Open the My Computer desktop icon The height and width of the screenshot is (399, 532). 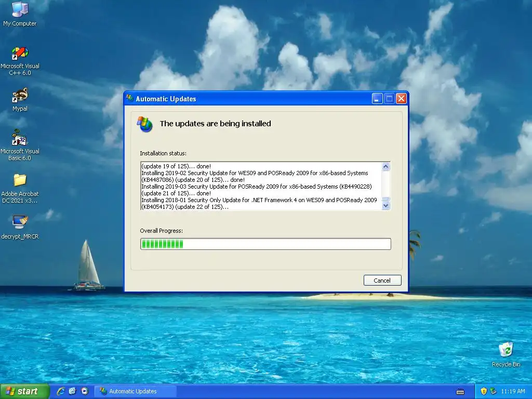coord(20,14)
